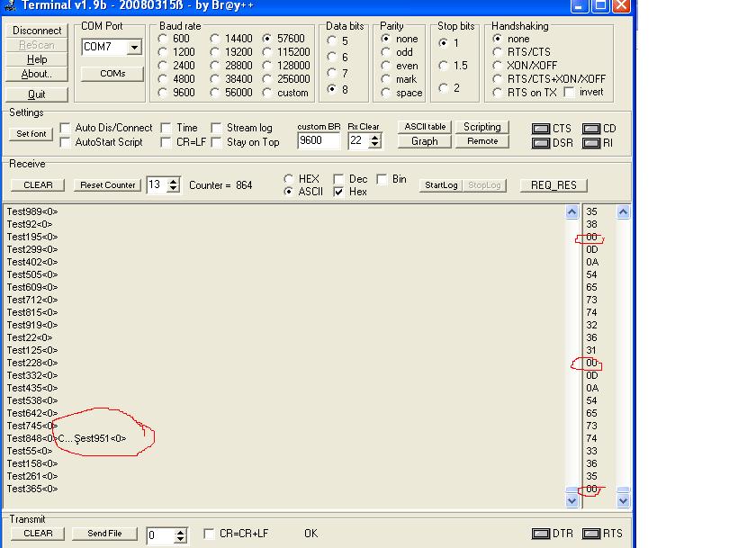Open the About dialog

point(37,74)
